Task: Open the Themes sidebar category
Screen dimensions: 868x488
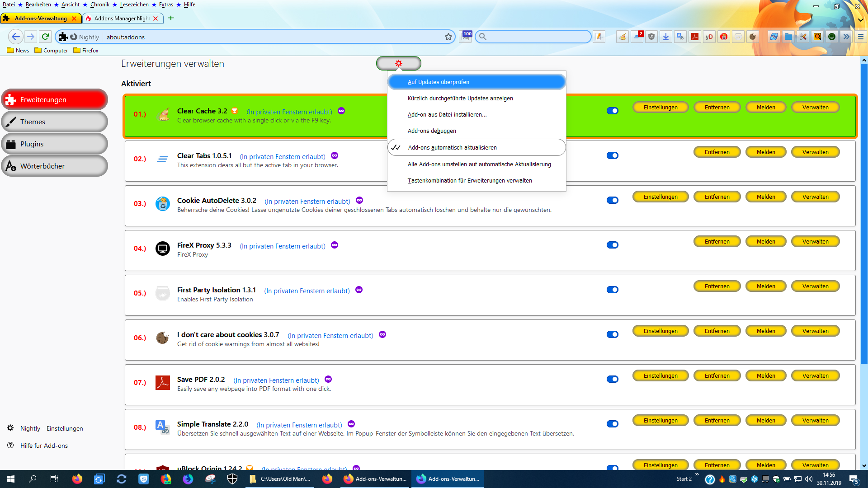Action: [54, 122]
